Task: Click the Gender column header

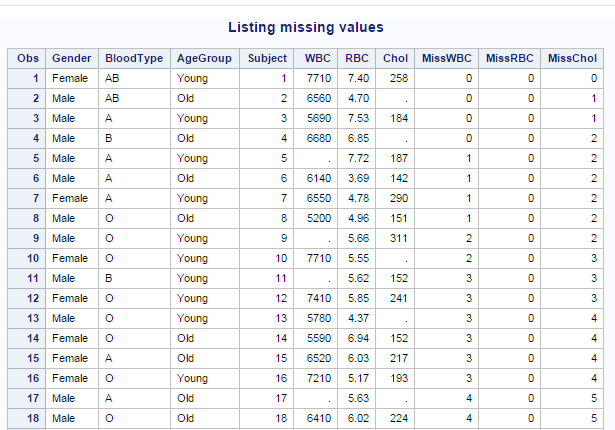Action: [x=72, y=59]
